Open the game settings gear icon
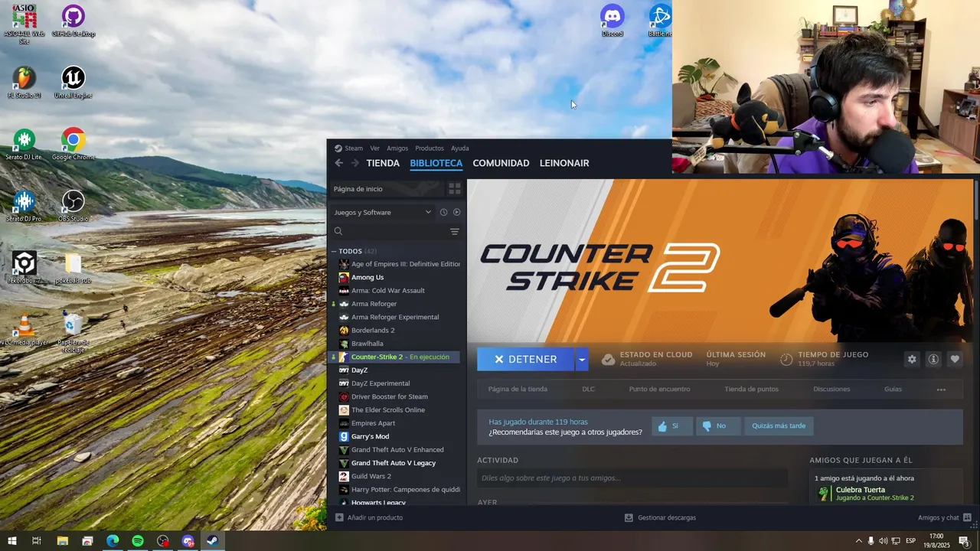The image size is (980, 551). click(x=911, y=359)
